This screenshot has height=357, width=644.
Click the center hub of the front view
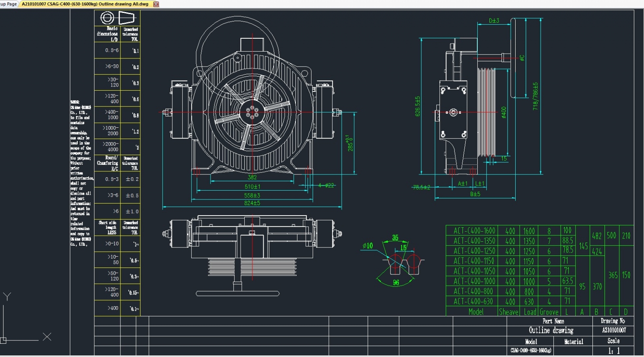pyautogui.click(x=252, y=112)
